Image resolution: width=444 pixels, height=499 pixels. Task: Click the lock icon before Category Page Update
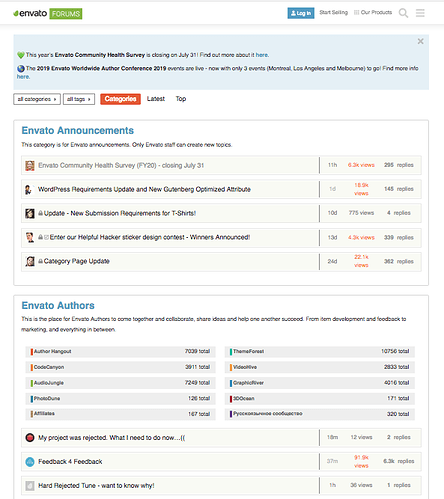(x=40, y=261)
